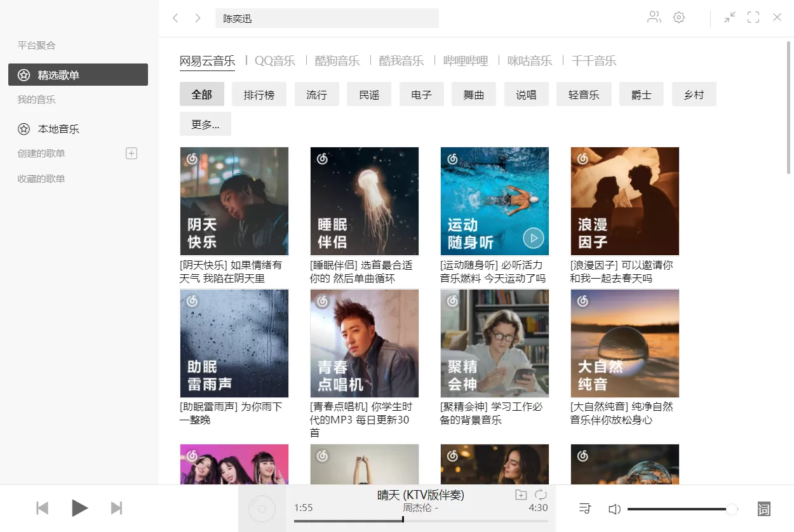The height and width of the screenshot is (532, 794).
Task: Open the play queue music list icon
Action: click(584, 508)
